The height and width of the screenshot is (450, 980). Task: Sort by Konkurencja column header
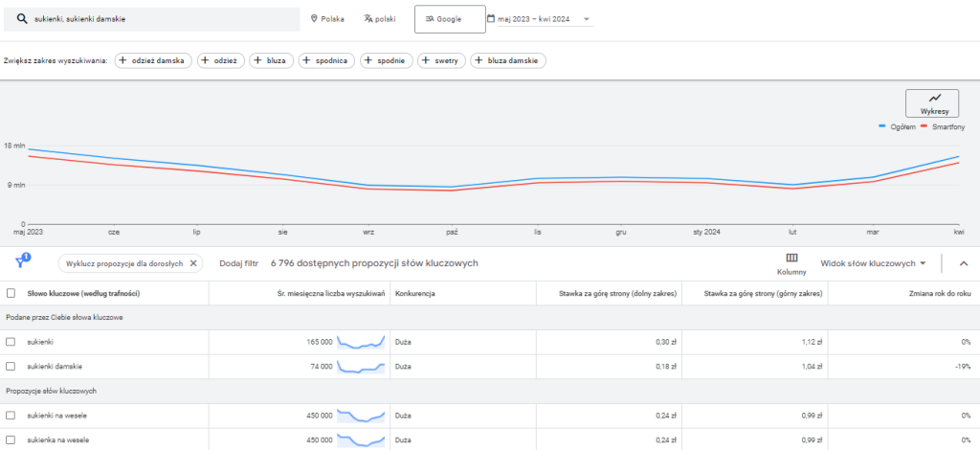(x=414, y=293)
